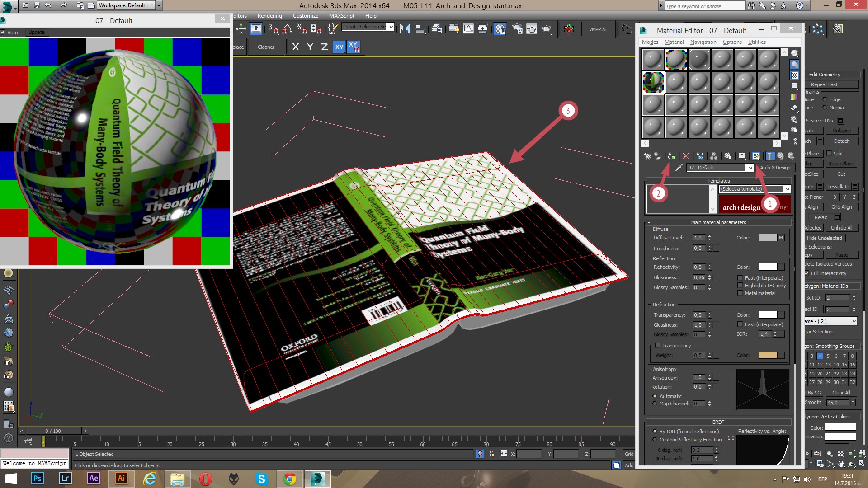Click Put Material to Scene icon
The image size is (868, 488).
658,156
